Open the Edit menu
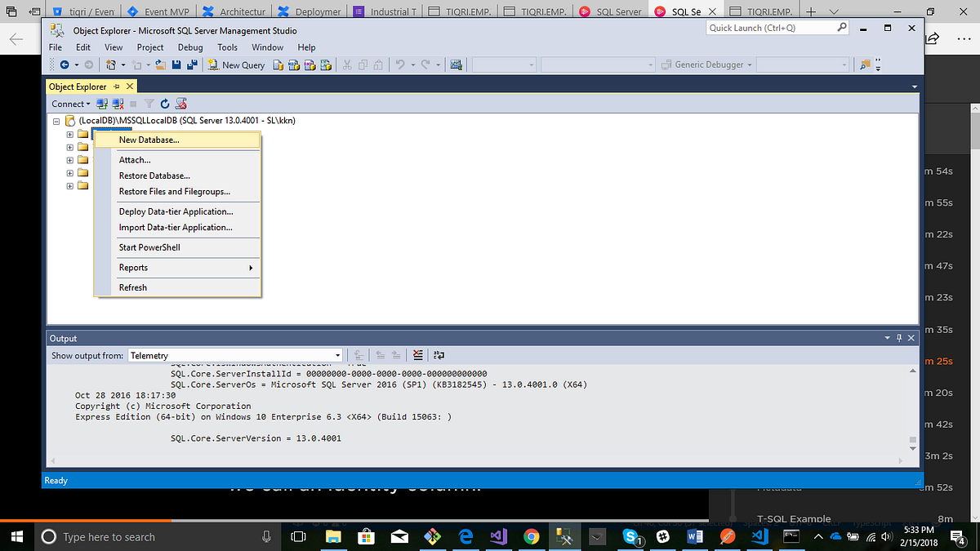 (x=85, y=47)
